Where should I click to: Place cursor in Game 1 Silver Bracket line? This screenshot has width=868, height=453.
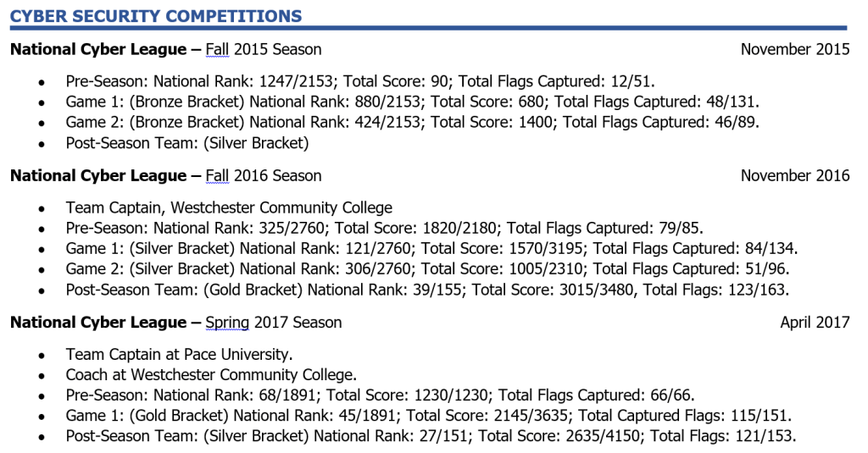pyautogui.click(x=431, y=249)
